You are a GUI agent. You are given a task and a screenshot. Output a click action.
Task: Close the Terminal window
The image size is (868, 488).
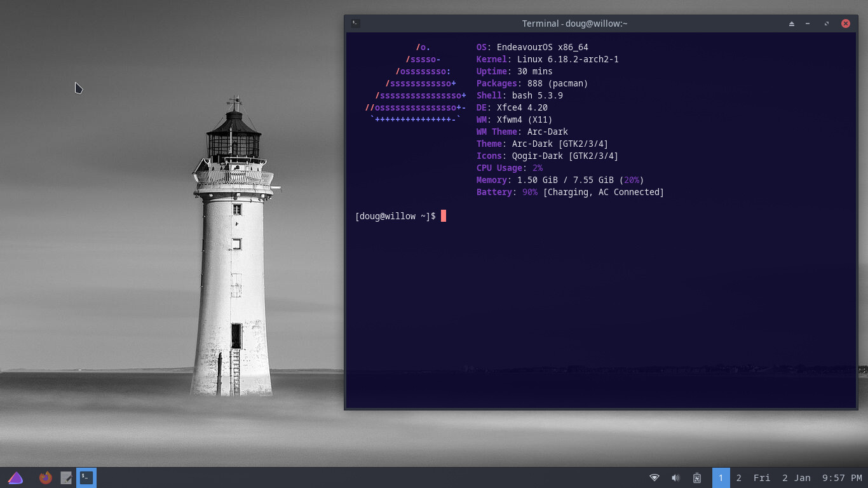point(846,24)
